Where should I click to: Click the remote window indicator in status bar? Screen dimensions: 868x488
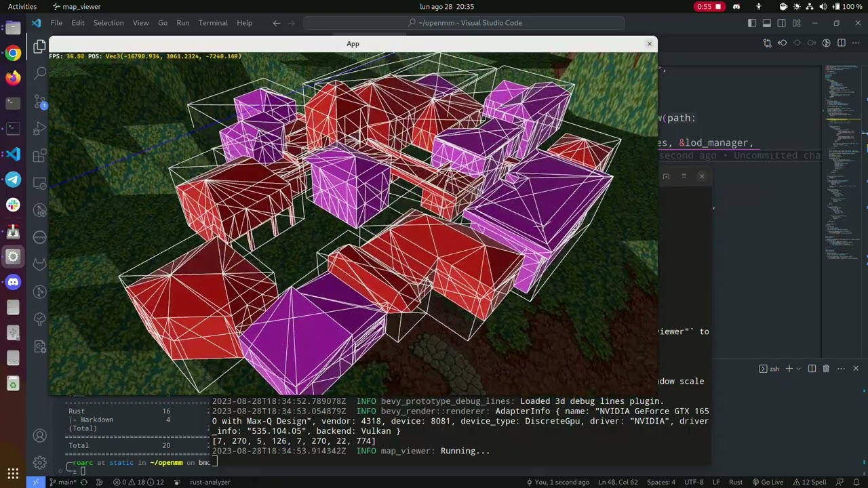point(35,482)
